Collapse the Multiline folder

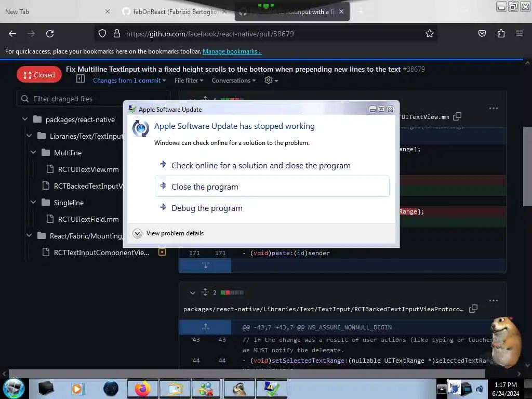33,152
